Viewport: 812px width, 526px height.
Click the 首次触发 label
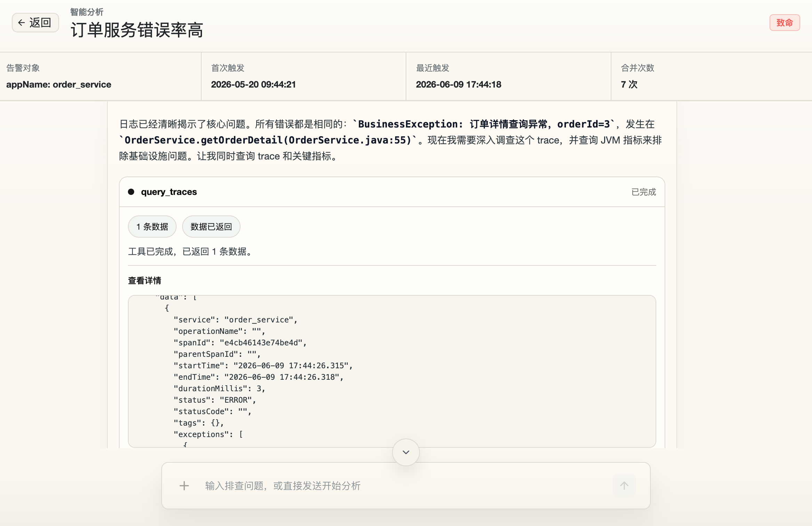point(228,68)
